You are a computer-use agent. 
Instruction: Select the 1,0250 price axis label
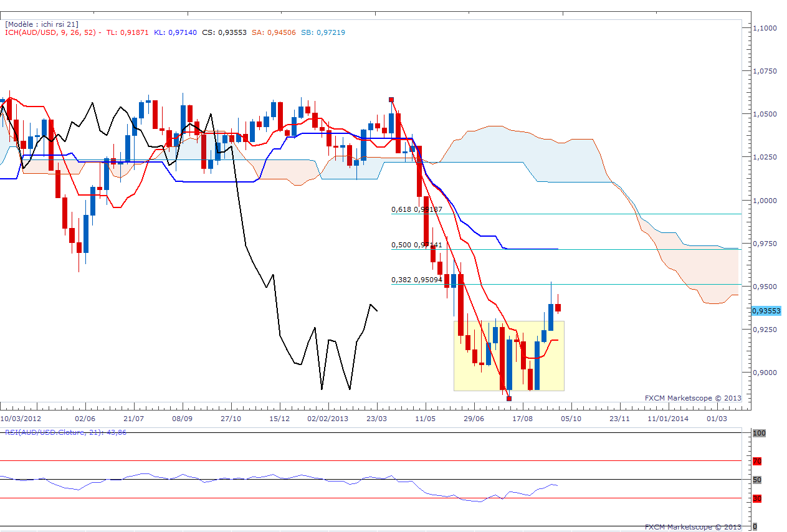(765, 157)
